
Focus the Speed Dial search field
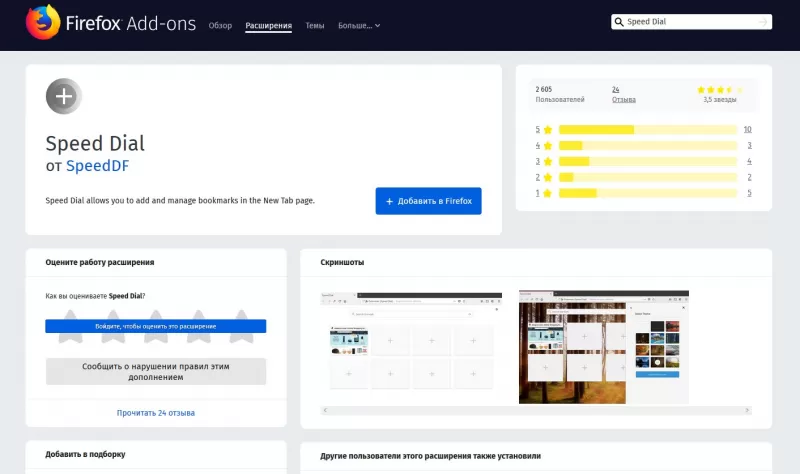(691, 22)
